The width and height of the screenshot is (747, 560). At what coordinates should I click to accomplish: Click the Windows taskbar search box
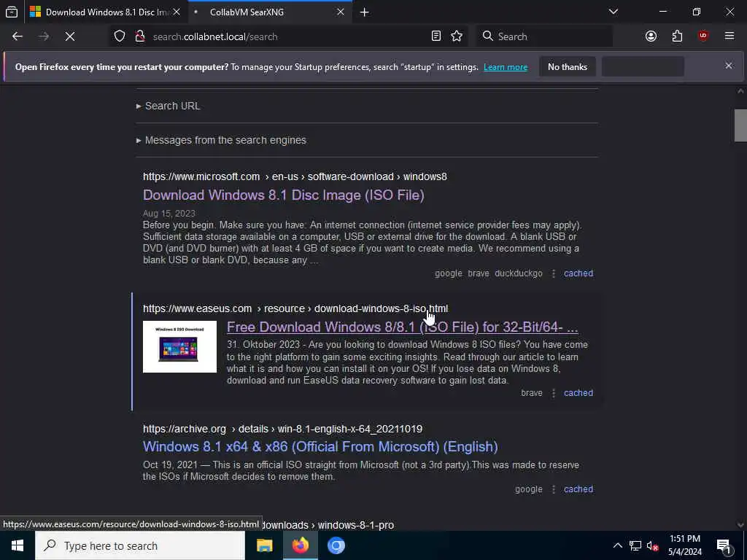(140, 545)
